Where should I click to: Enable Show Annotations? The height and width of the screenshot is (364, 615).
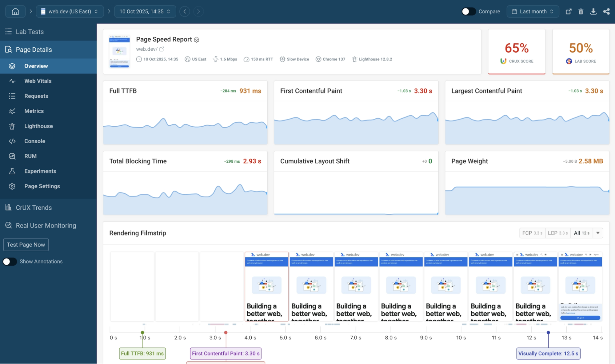[x=10, y=262]
